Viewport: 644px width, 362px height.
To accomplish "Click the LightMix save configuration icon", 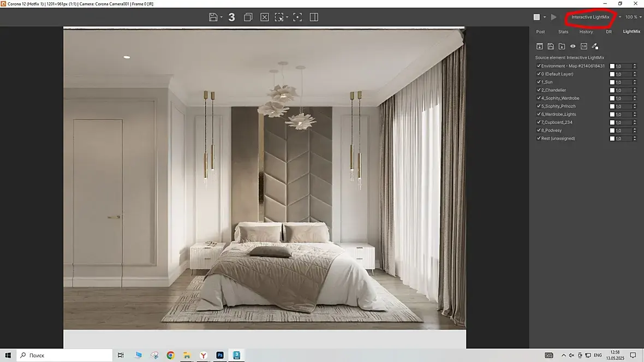I will pyautogui.click(x=551, y=46).
